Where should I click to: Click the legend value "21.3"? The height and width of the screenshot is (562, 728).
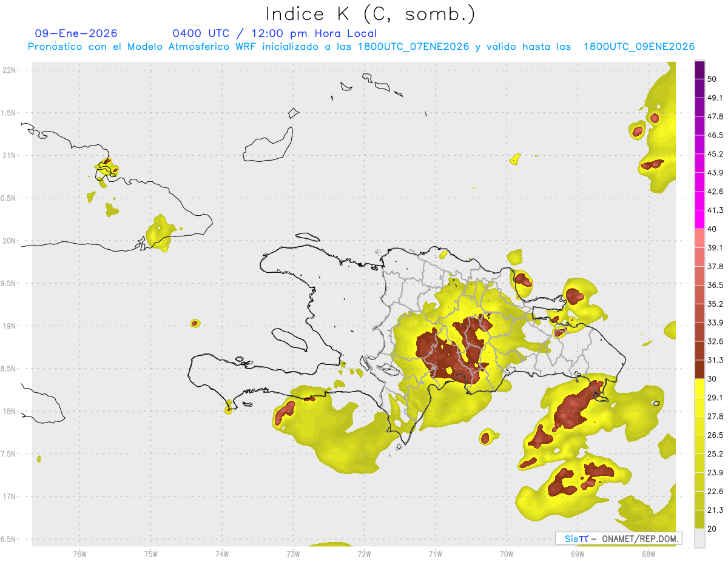[x=715, y=510]
